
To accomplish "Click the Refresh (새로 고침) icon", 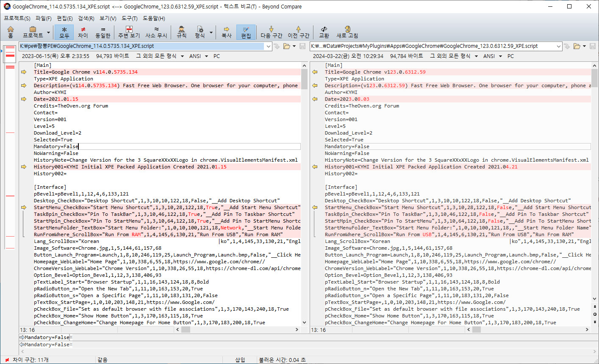I will tap(347, 32).
